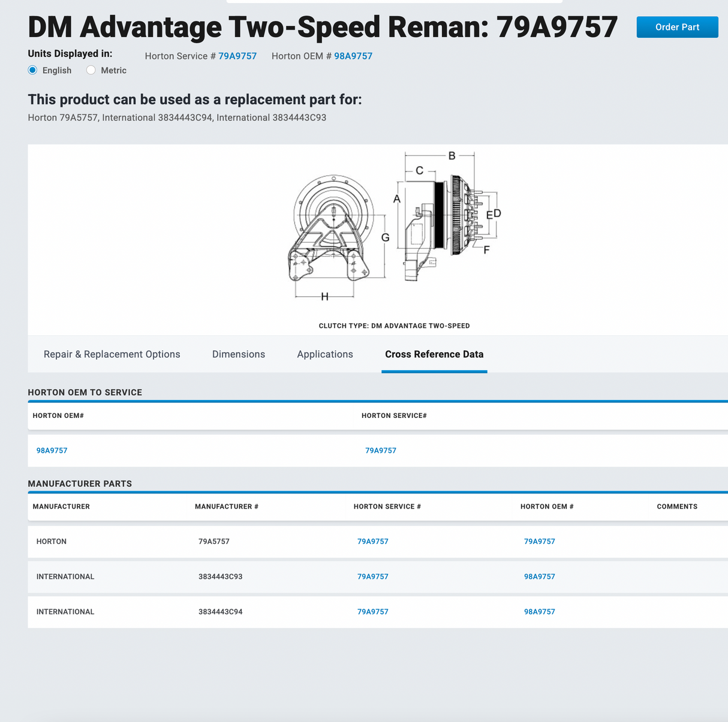Click 79A9757 in Horton OEM to Service table

(380, 450)
